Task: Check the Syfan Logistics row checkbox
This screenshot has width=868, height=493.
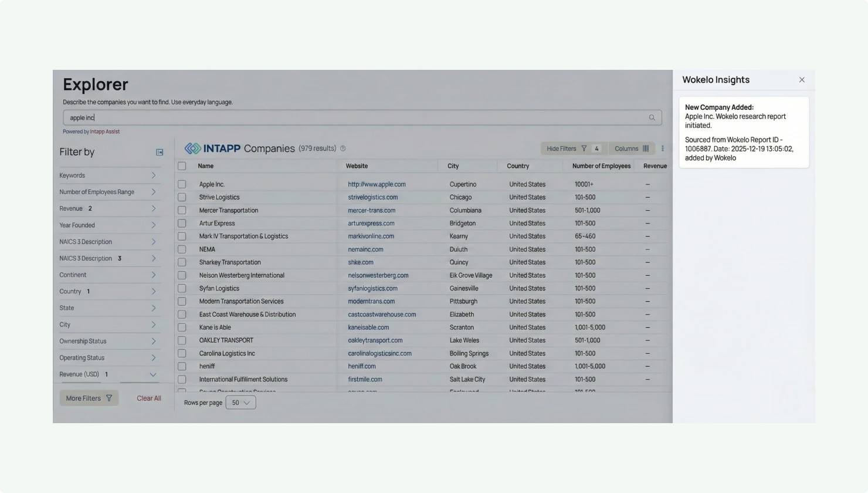Action: coord(182,288)
